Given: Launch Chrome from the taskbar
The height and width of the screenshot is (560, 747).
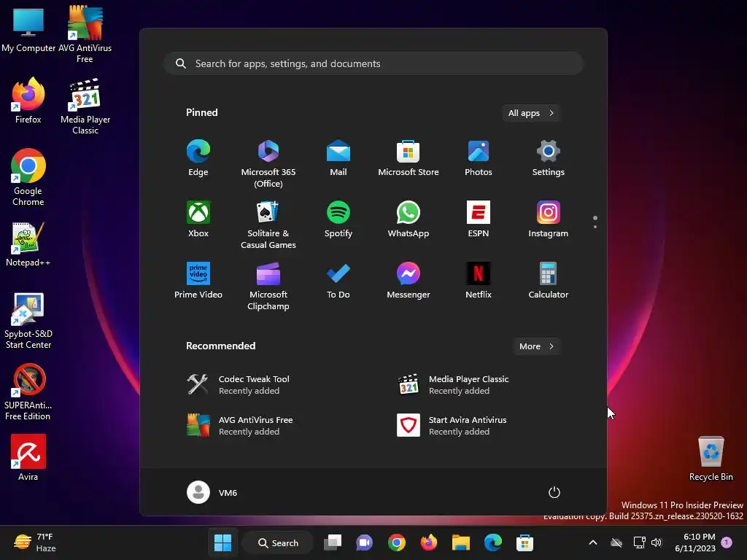Looking at the screenshot, I should pos(396,542).
